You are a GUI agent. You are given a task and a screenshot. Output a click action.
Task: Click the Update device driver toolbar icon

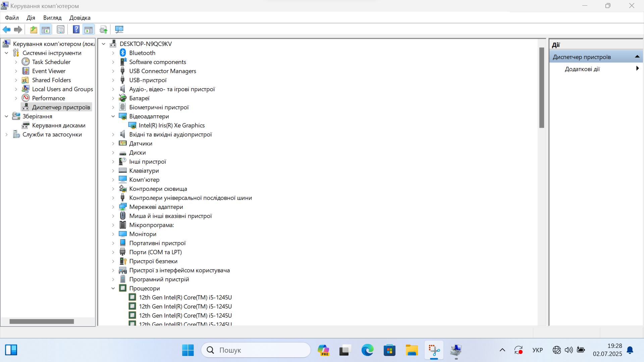(x=104, y=29)
